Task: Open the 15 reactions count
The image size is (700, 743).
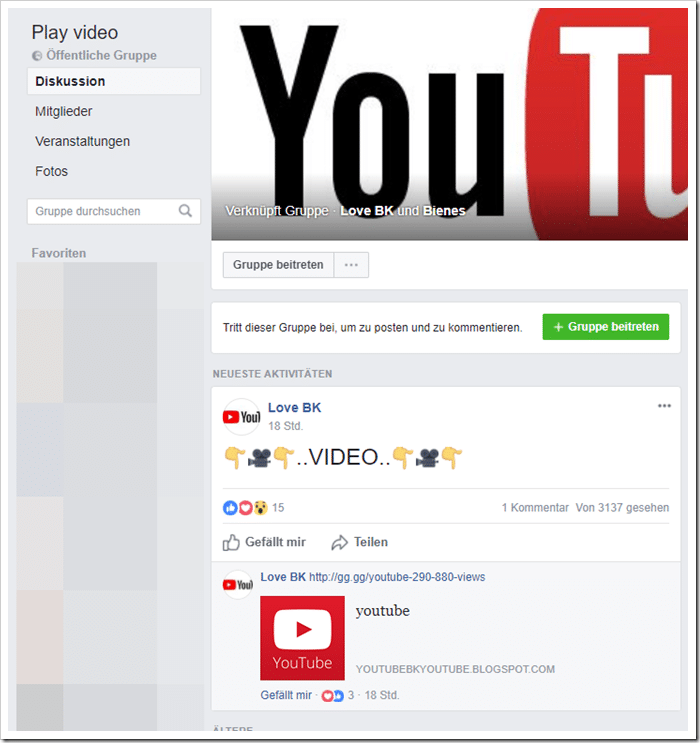Action: (x=278, y=507)
